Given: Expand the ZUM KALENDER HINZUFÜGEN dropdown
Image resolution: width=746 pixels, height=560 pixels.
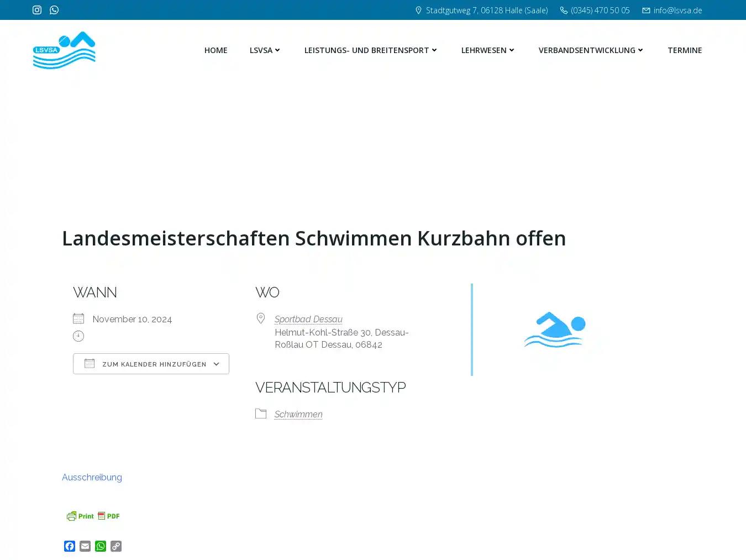Looking at the screenshot, I should (x=151, y=364).
